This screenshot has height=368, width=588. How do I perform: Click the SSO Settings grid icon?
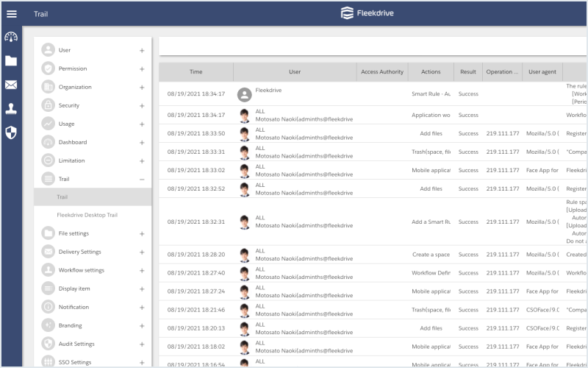(x=48, y=361)
